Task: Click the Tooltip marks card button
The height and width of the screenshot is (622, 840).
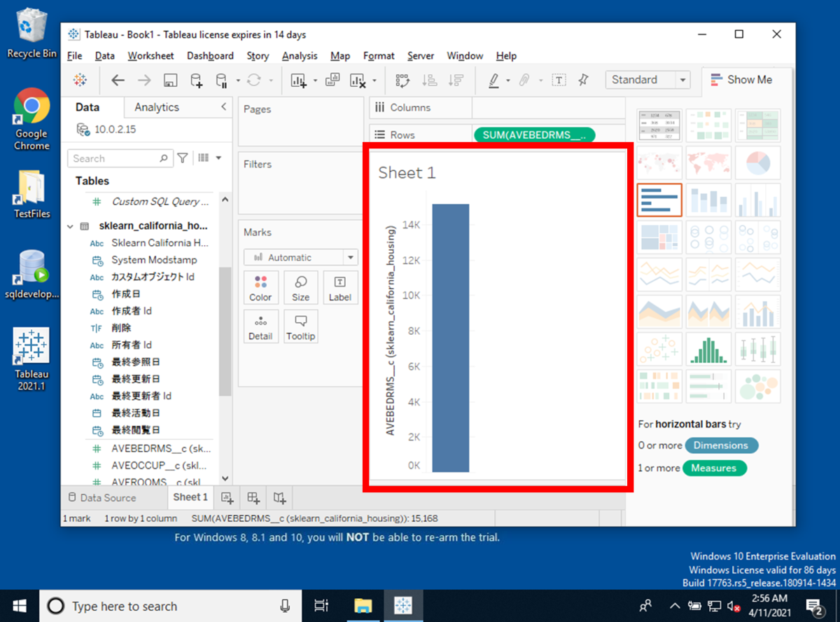Action: click(300, 326)
